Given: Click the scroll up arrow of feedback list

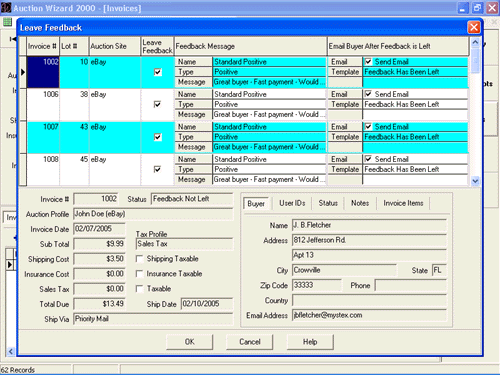Looking at the screenshot, I should point(475,42).
